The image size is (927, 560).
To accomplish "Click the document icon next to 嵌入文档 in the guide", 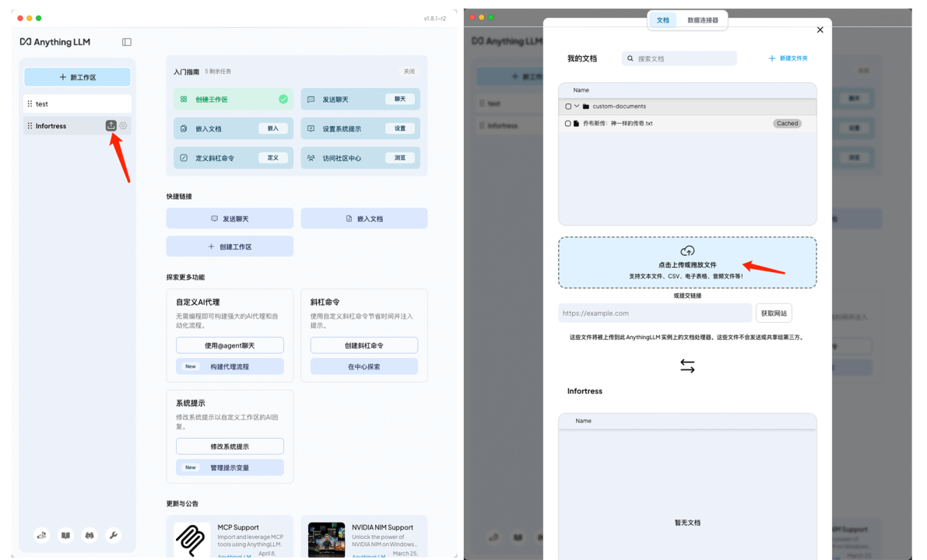I will click(x=183, y=128).
